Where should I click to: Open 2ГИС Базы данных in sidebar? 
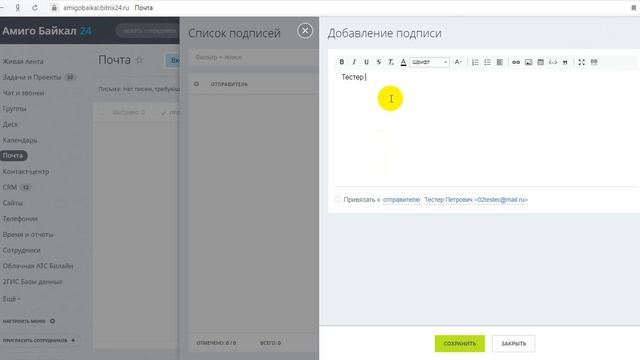32,282
